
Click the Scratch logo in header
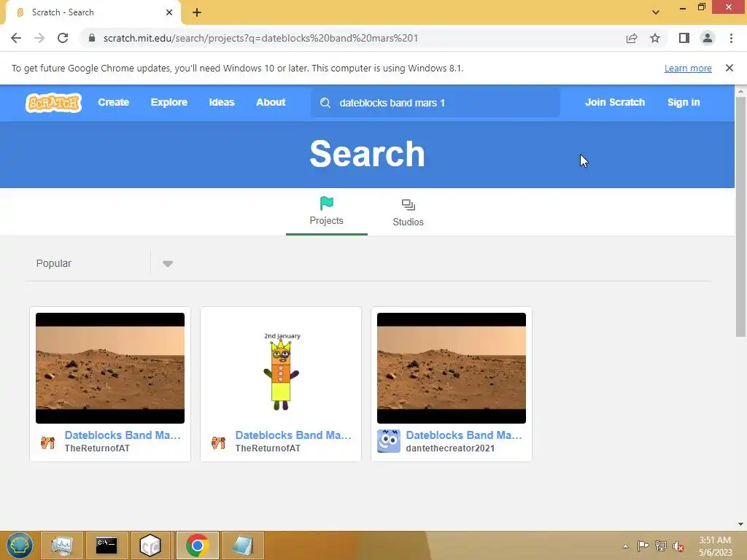53,102
